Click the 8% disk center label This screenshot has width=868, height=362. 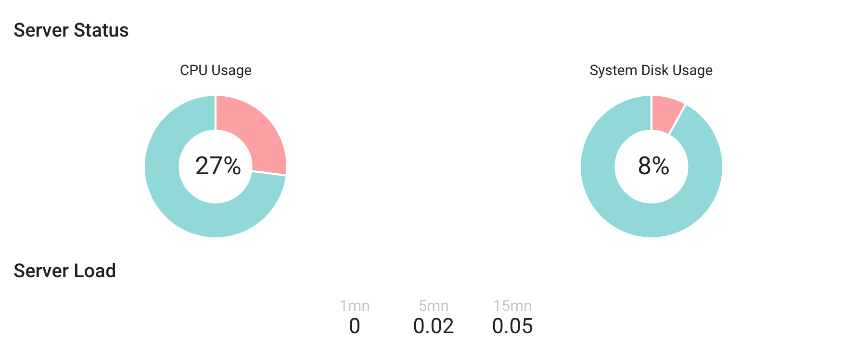653,166
